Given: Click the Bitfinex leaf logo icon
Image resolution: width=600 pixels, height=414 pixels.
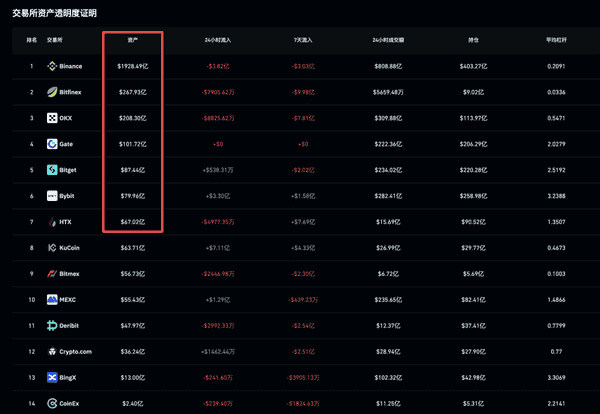Looking at the screenshot, I should click(53, 92).
